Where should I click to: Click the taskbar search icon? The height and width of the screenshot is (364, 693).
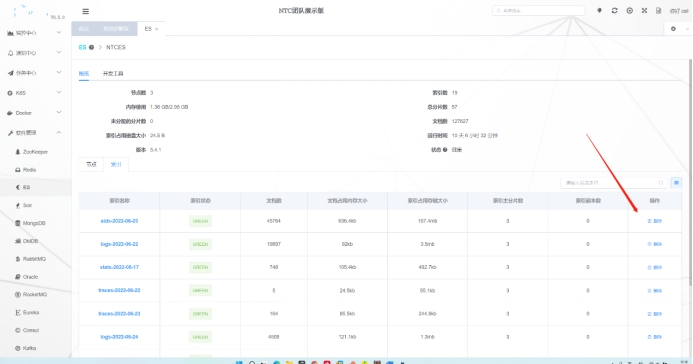[252, 362]
